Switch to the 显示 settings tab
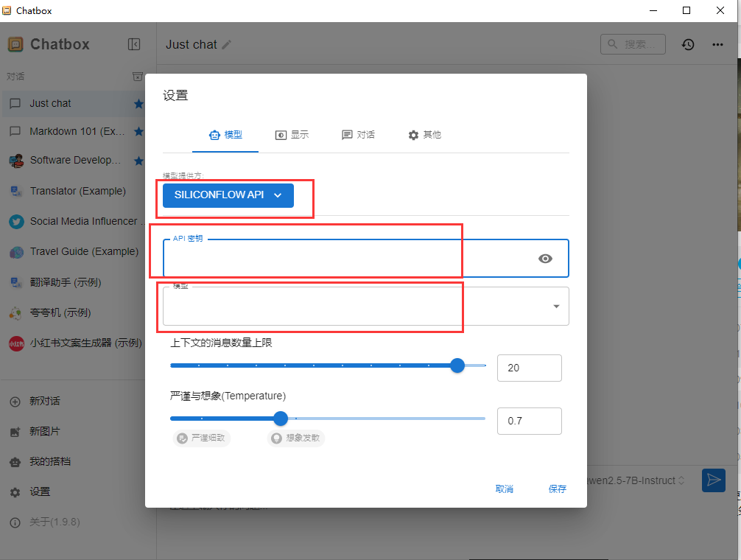The width and height of the screenshot is (741, 560). 292,135
